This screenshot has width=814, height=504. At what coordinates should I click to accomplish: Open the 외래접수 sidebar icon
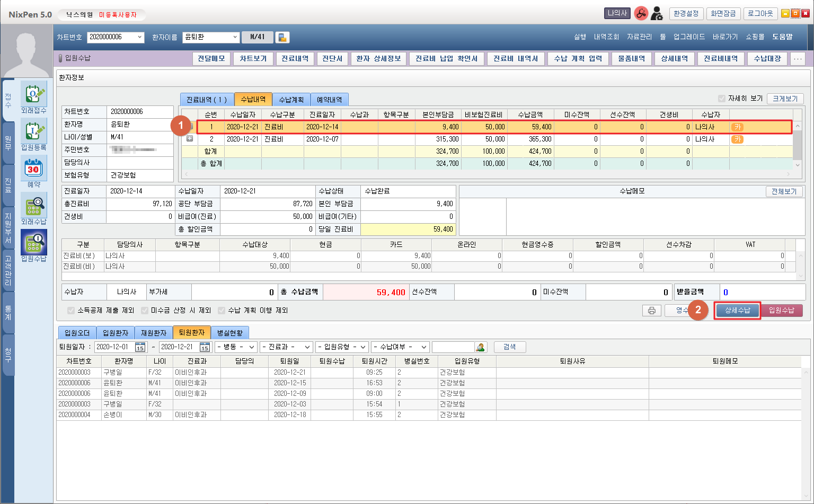[33, 95]
